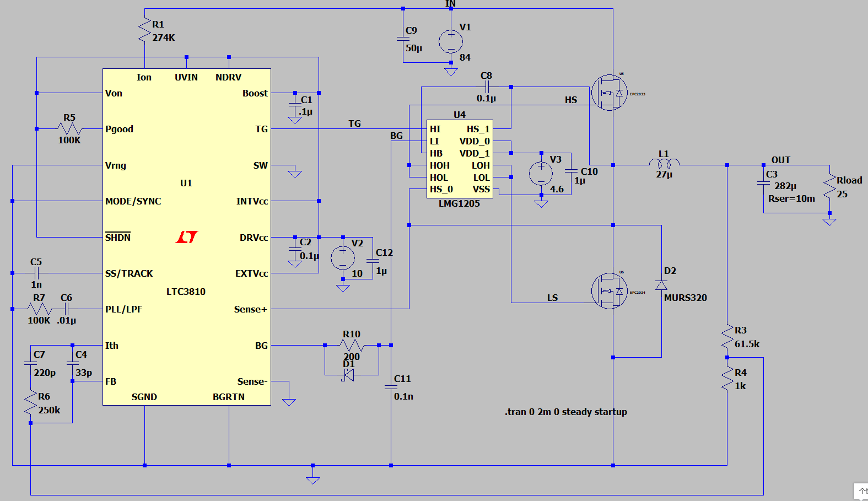868x501 pixels.
Task: Select the 61.5k value of R3
Action: 747,344
